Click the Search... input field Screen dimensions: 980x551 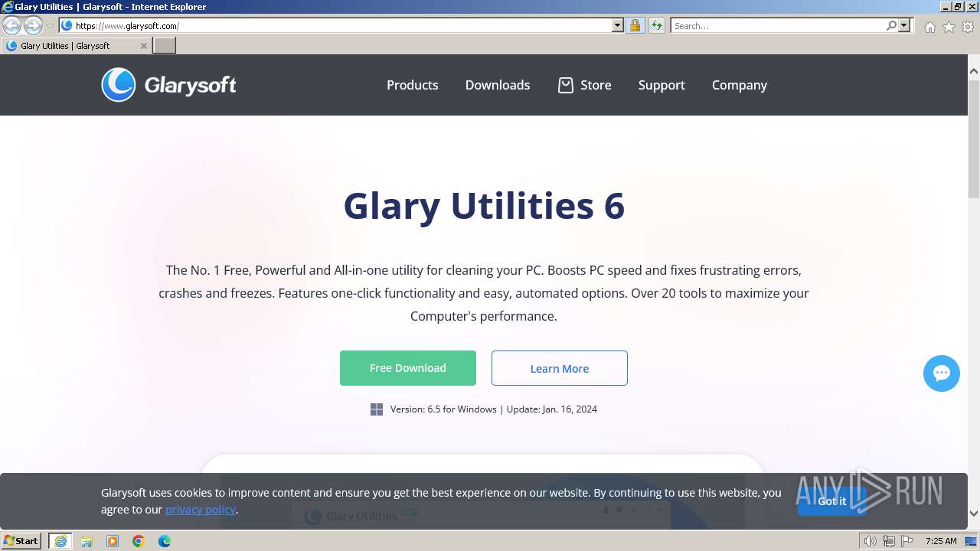[778, 26]
